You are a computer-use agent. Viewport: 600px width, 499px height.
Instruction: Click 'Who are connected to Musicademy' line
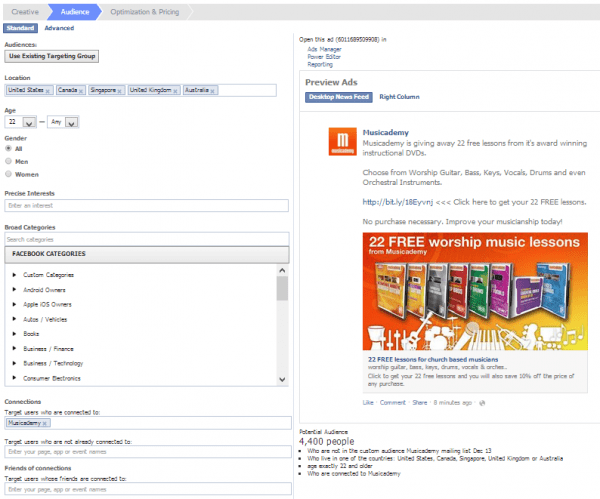(x=354, y=474)
